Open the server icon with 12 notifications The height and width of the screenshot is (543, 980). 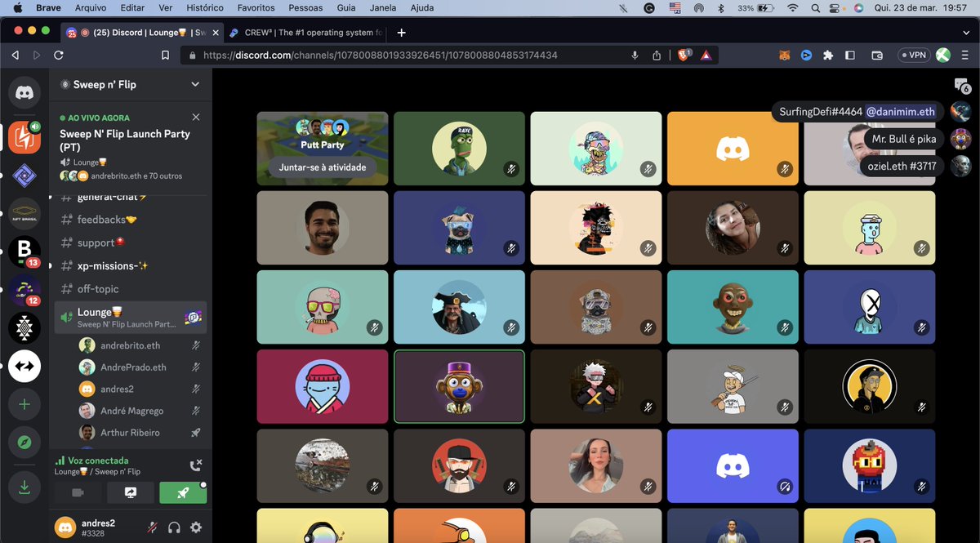click(x=24, y=290)
